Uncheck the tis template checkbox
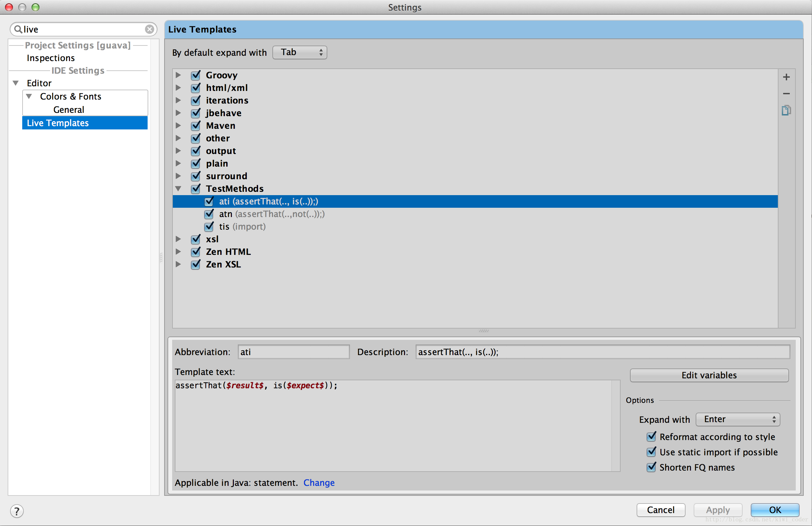Viewport: 812px width, 526px height. tap(209, 227)
